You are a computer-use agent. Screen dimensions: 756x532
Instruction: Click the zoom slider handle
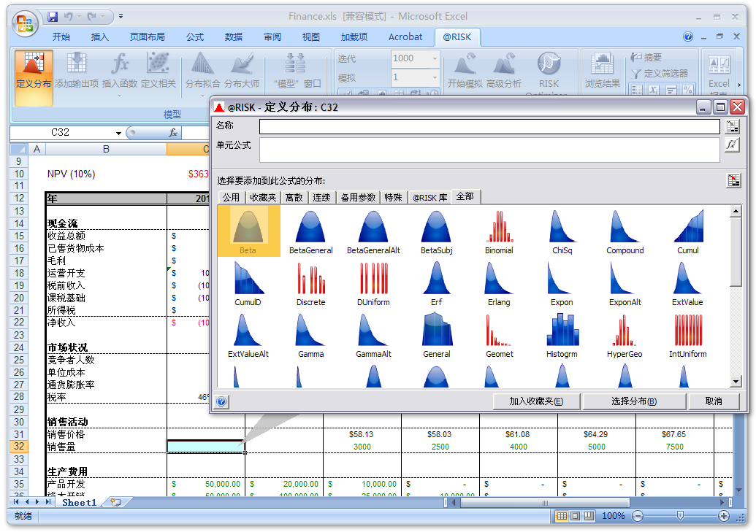680,516
